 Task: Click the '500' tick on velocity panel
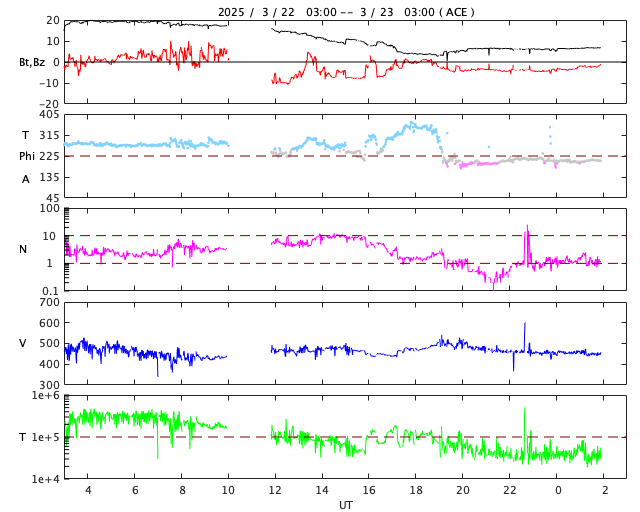tap(49, 343)
